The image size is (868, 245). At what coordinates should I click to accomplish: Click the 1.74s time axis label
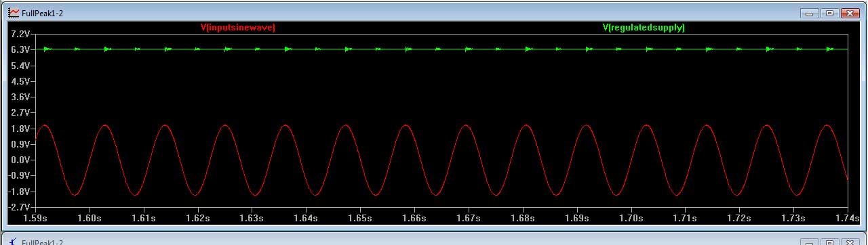(x=847, y=219)
